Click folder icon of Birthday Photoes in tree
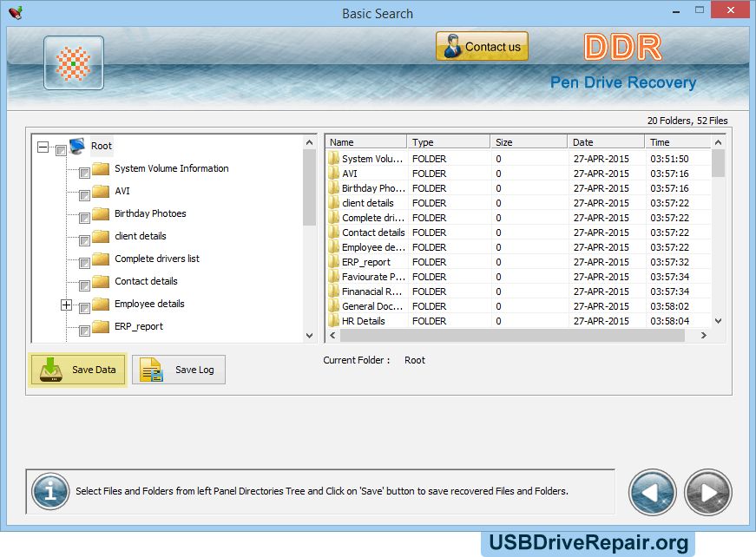The height and width of the screenshot is (557, 756). (101, 213)
